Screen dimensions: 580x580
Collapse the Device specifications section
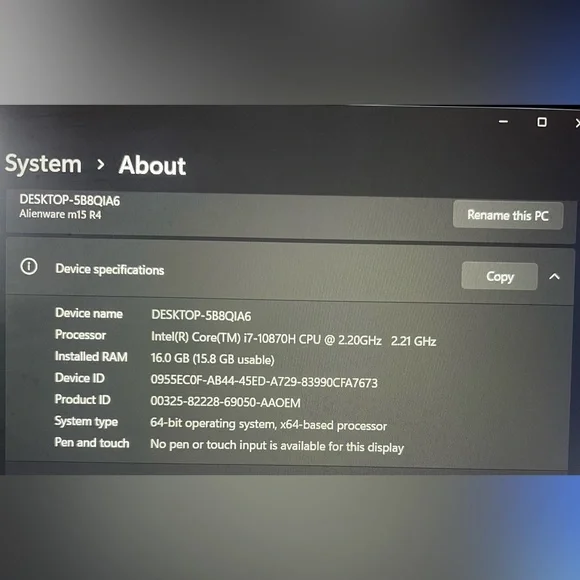[x=554, y=276]
